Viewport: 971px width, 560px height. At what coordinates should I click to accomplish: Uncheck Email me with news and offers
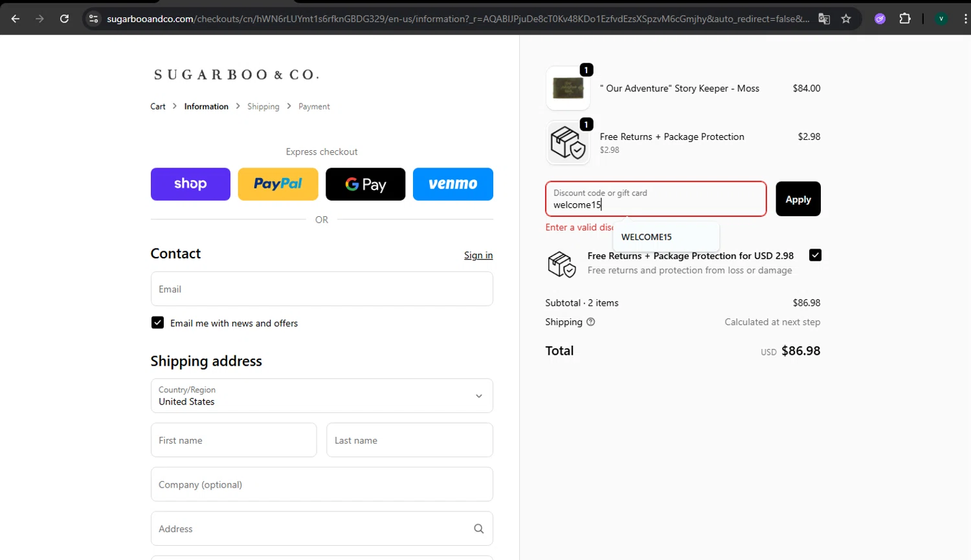click(x=157, y=322)
